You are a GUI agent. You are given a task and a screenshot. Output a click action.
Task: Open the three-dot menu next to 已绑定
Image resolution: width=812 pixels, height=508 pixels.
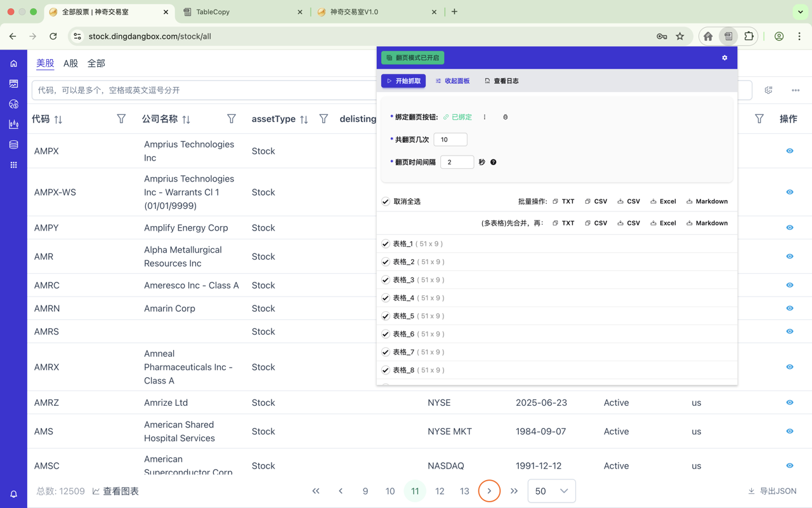[484, 117]
